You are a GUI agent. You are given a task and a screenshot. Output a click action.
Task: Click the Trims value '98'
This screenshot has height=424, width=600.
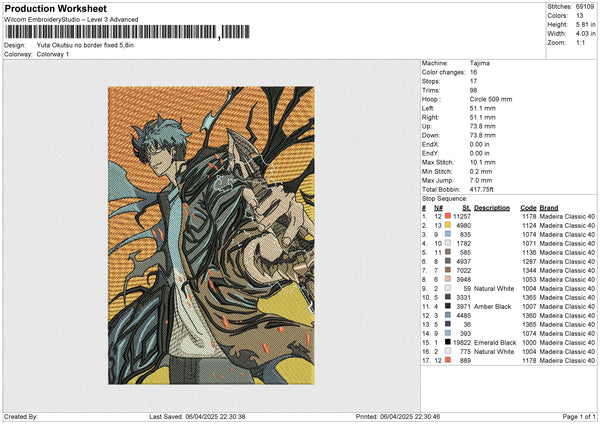473,90
